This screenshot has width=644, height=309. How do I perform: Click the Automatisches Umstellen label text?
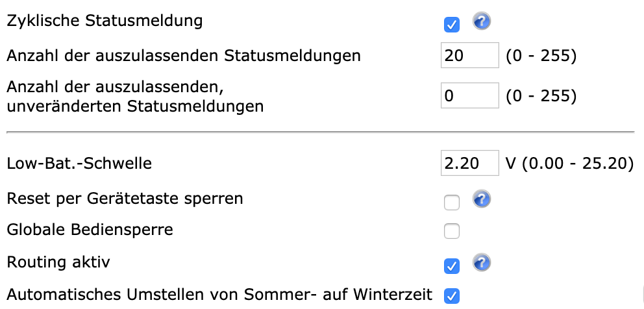[219, 295]
